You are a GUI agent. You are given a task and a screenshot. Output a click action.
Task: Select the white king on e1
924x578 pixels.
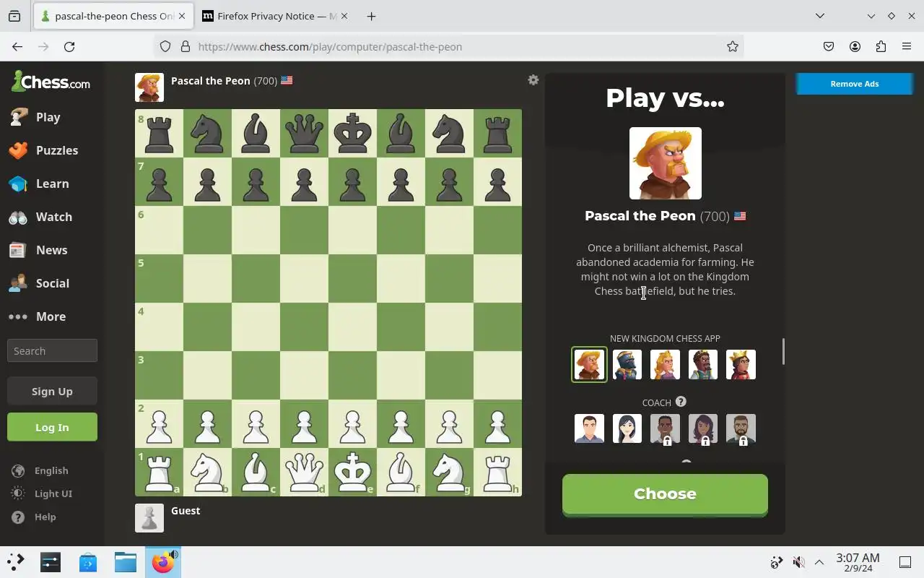[x=352, y=472]
